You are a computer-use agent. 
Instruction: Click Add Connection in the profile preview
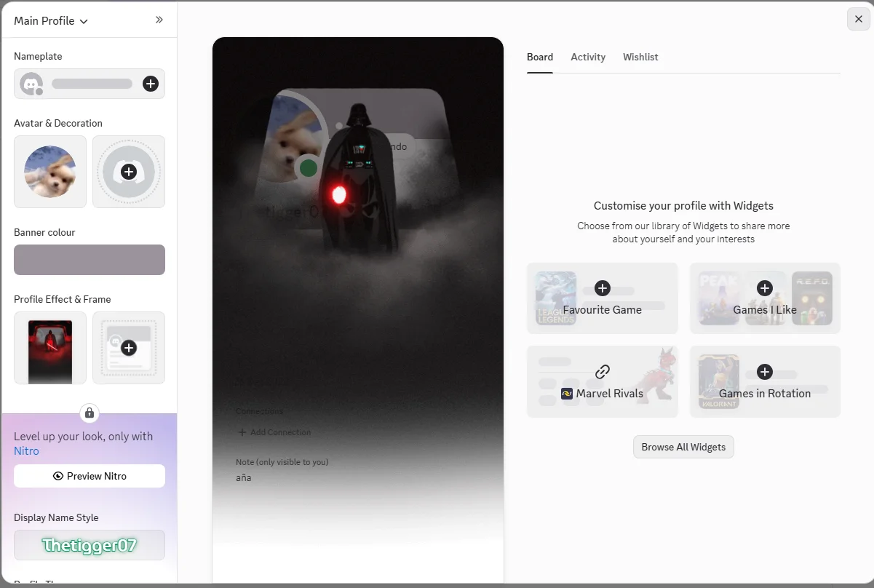[x=274, y=432]
